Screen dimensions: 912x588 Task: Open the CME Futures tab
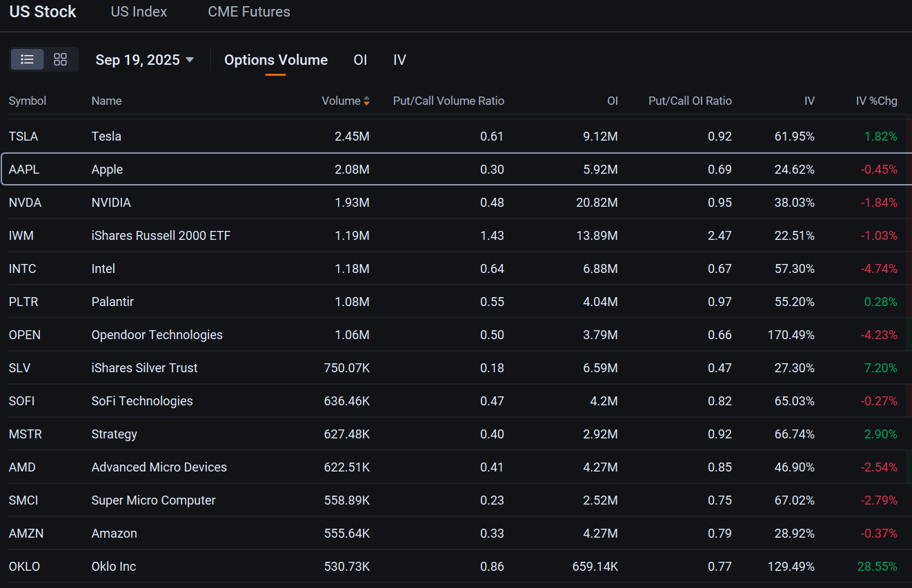[248, 11]
